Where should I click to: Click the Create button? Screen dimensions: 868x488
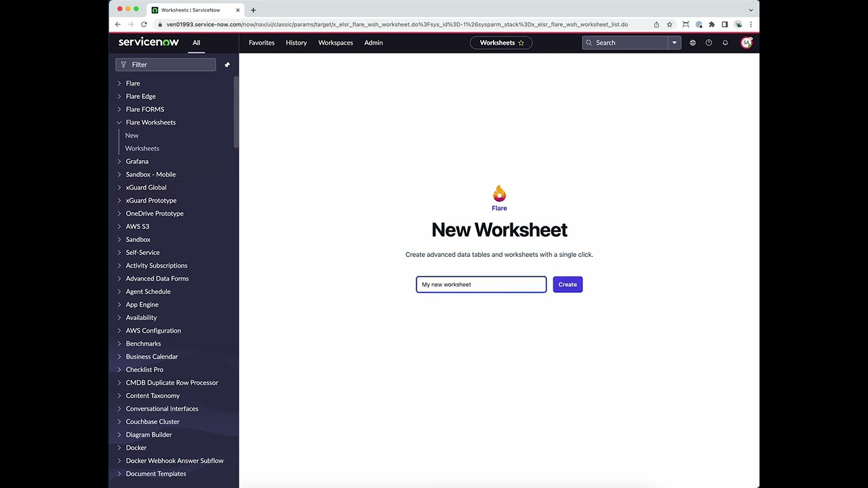pos(568,285)
